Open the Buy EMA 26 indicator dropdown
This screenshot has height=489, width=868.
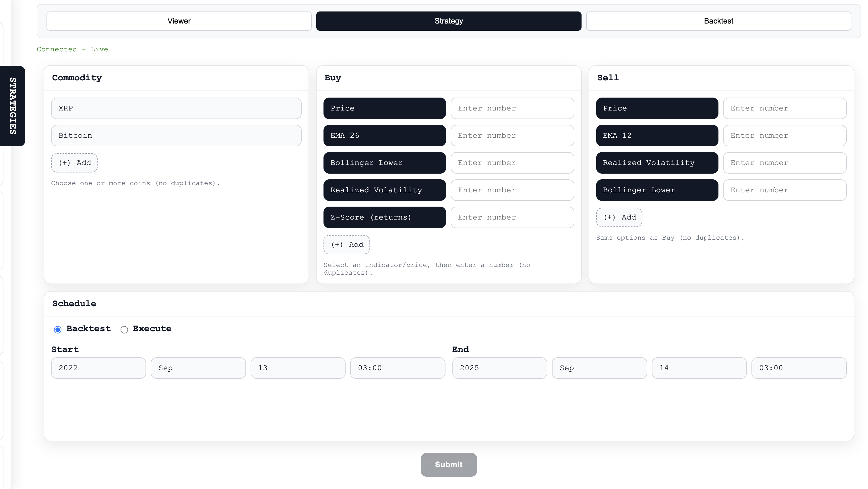pos(384,136)
